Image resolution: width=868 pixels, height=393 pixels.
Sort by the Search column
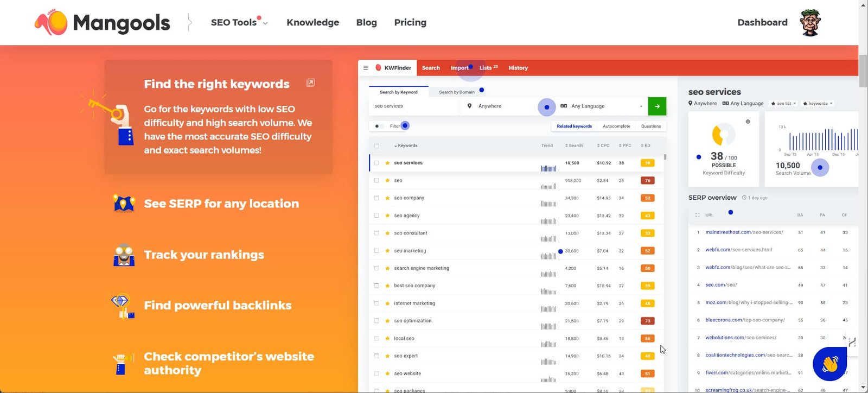(574, 145)
